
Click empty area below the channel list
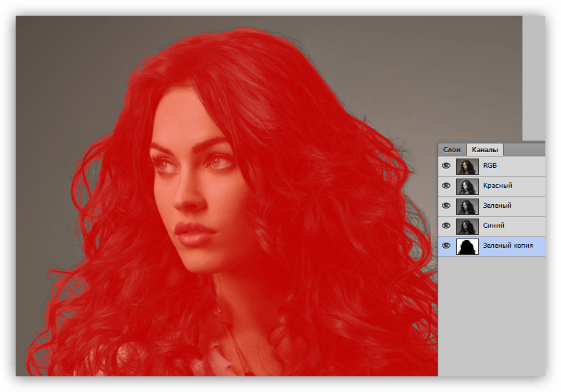click(x=491, y=314)
